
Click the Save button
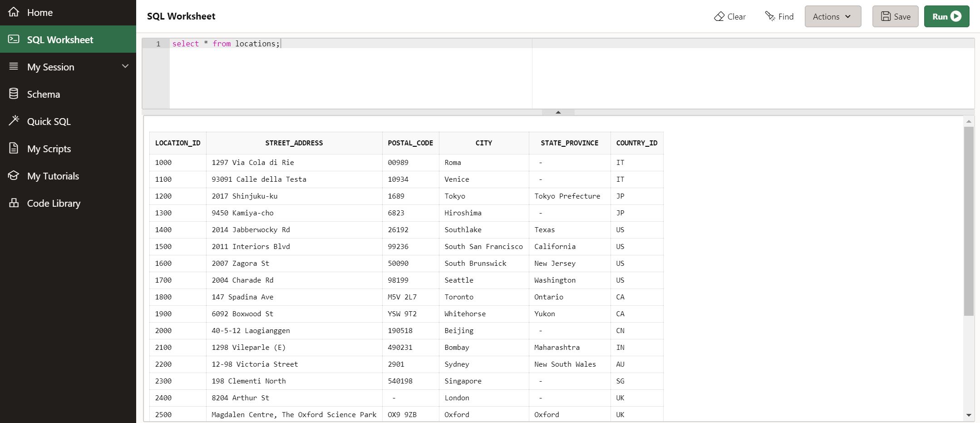tap(895, 16)
